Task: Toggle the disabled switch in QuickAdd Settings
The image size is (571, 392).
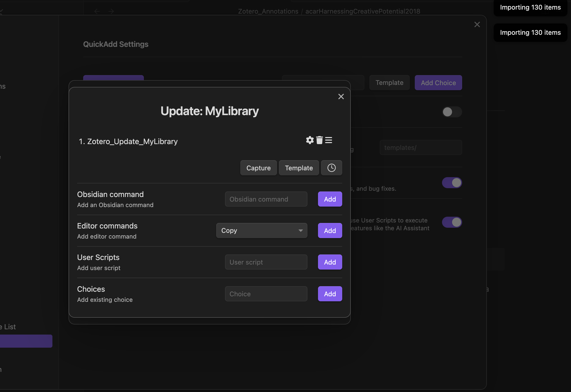Action: pos(452,112)
